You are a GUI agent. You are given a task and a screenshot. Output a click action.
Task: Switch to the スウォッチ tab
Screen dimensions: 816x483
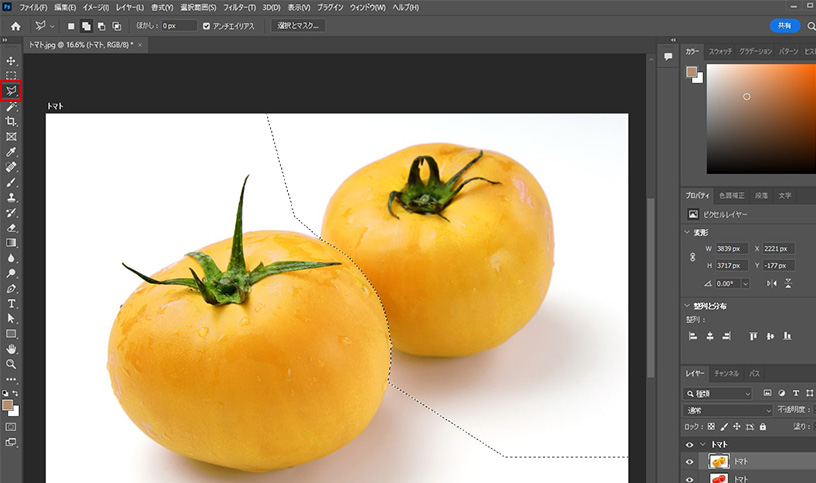click(720, 51)
